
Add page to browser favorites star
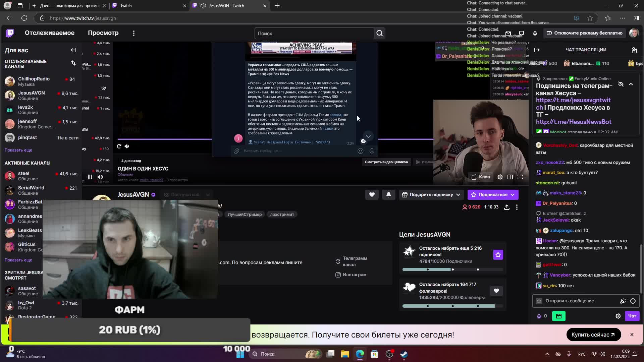coord(590,18)
